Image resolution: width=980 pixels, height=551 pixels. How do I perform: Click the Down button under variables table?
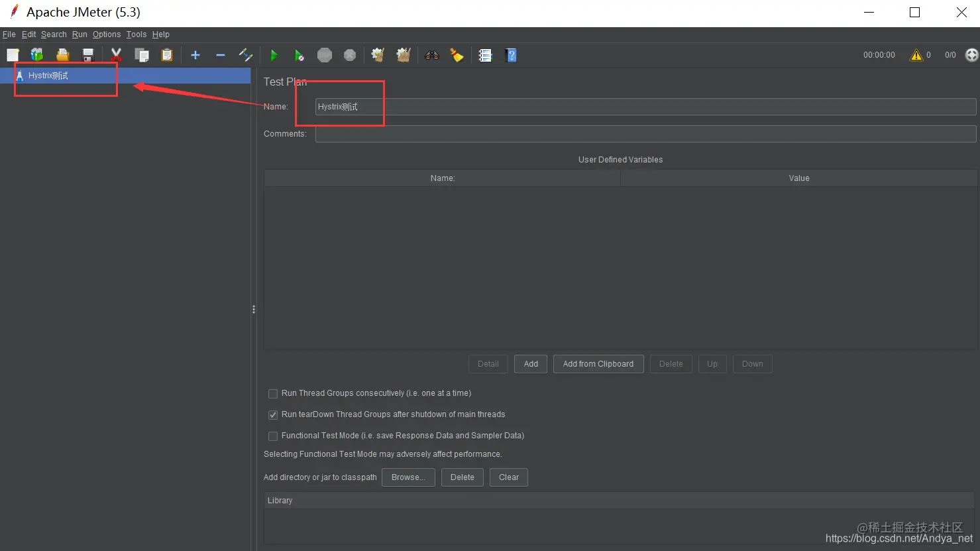753,364
